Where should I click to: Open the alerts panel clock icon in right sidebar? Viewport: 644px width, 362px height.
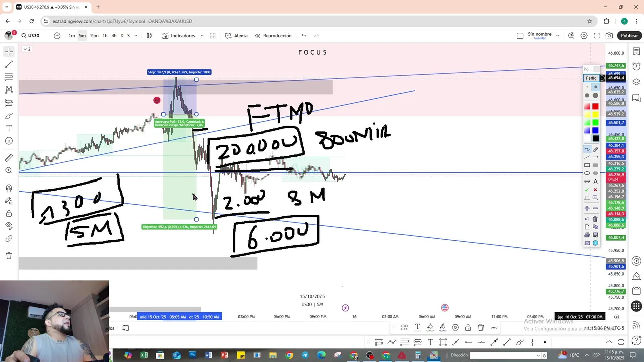[x=636, y=66]
